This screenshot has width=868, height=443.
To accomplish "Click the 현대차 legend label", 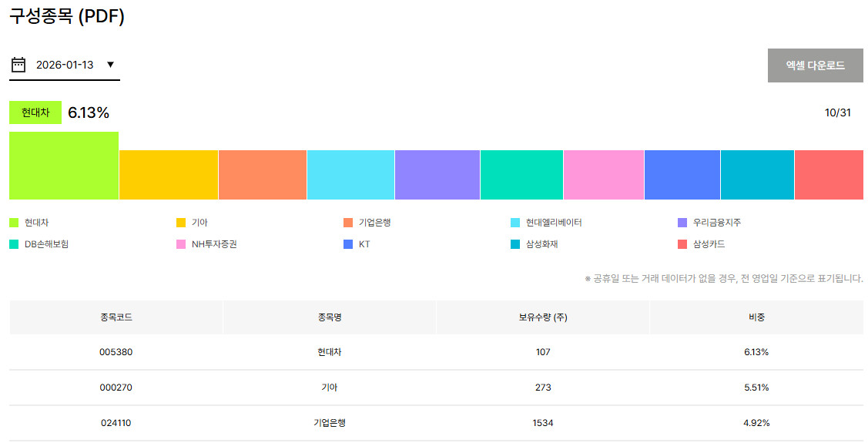I will point(36,223).
